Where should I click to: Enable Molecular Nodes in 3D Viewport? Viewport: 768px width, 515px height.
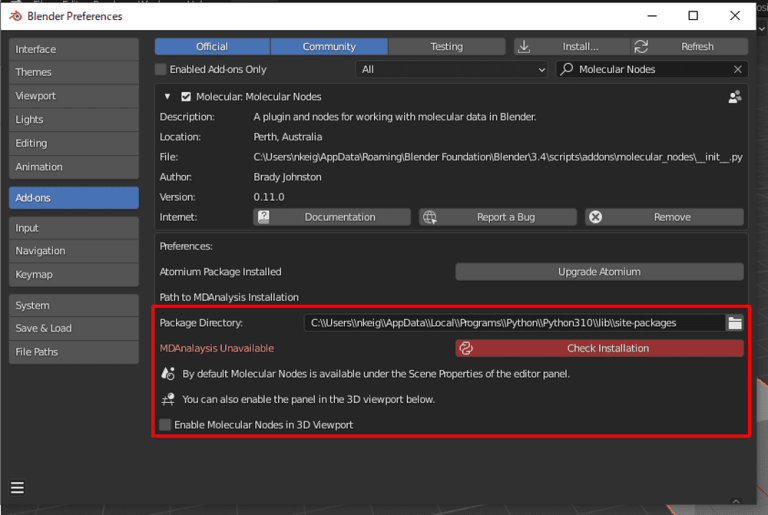(165, 425)
